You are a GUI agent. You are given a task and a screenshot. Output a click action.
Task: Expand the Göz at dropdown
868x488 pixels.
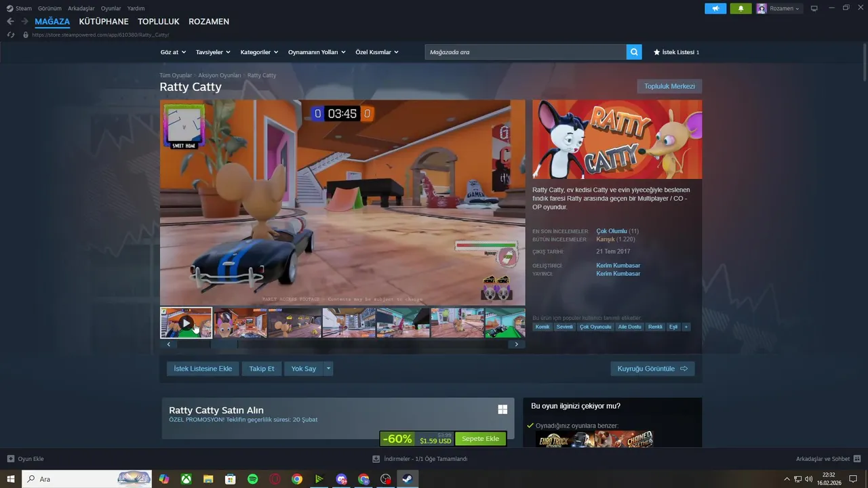[172, 52]
